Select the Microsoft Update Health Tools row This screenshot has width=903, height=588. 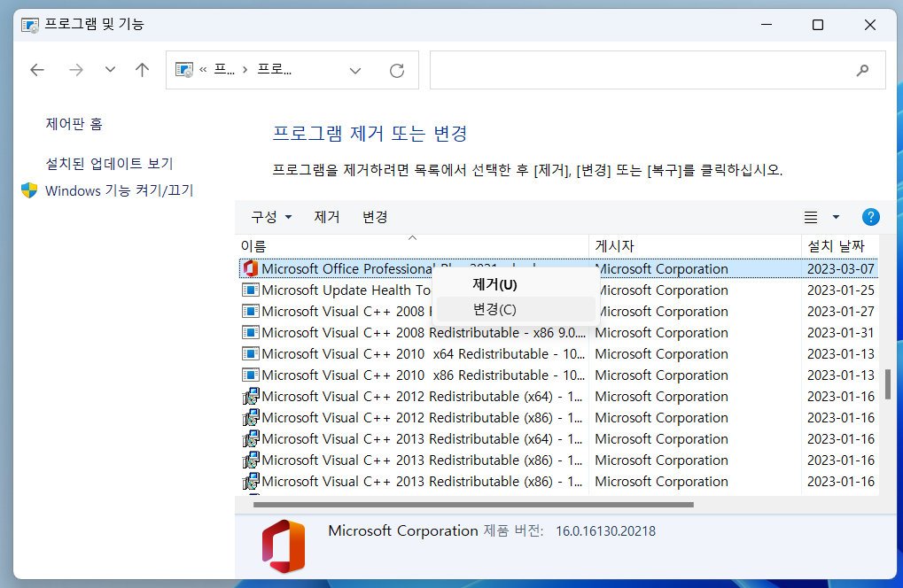558,290
